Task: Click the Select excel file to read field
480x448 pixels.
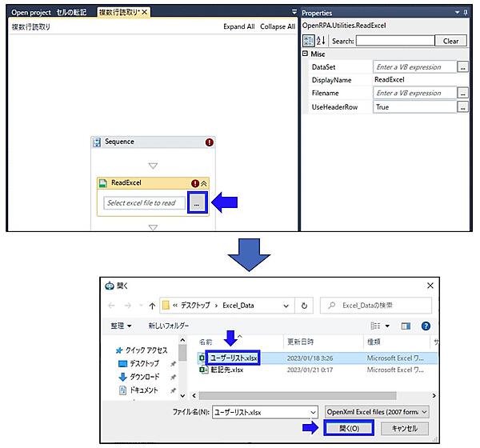Action: coord(144,203)
